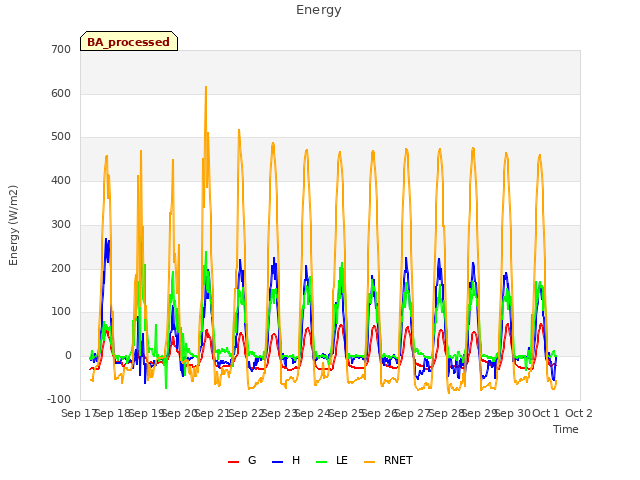Click the red G legend color marker
Screen dimensions: 640x480
pyautogui.click(x=233, y=462)
